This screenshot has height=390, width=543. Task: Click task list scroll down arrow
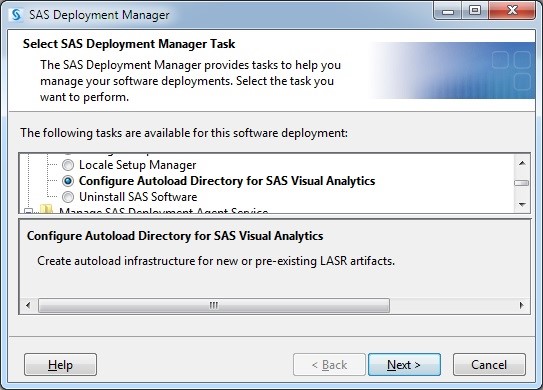[522, 204]
